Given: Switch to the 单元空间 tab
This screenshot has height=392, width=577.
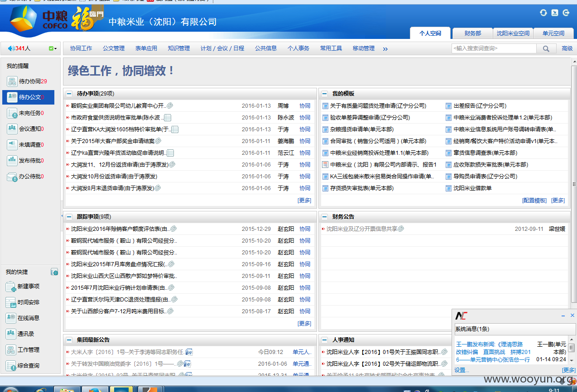Looking at the screenshot, I should pos(553,33).
